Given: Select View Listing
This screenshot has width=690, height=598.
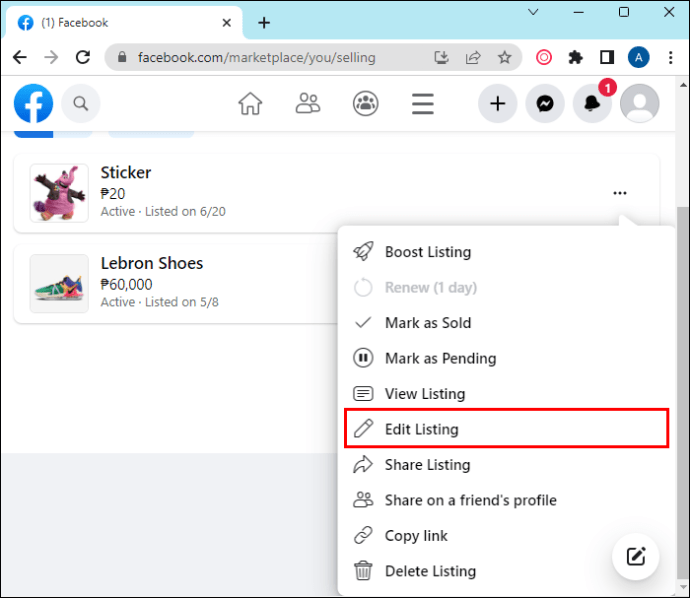Looking at the screenshot, I should tap(506, 393).
